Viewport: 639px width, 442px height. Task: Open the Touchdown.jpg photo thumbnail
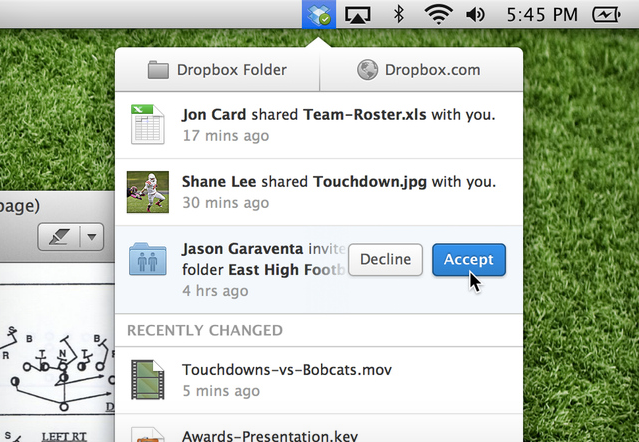point(147,191)
